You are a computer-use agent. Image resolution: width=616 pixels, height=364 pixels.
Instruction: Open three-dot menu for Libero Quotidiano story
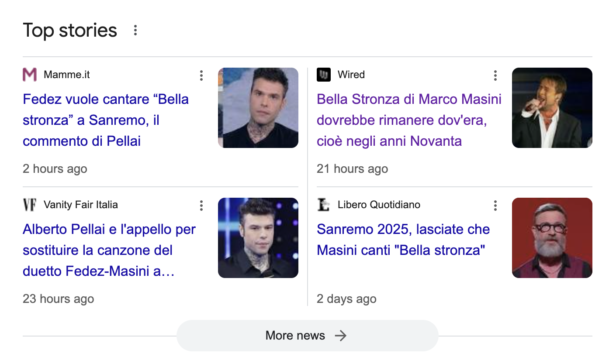(495, 206)
